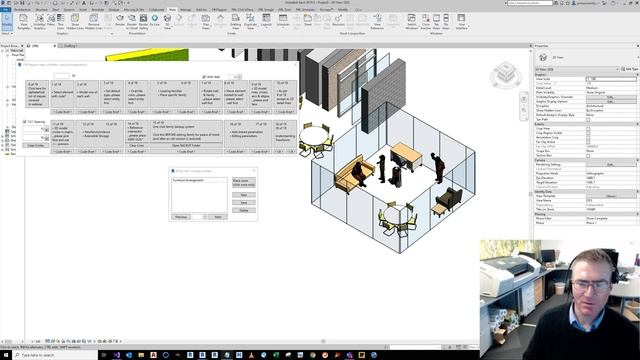Open the Architecture ribbon tab
The height and width of the screenshot is (360, 640).
(x=22, y=9)
